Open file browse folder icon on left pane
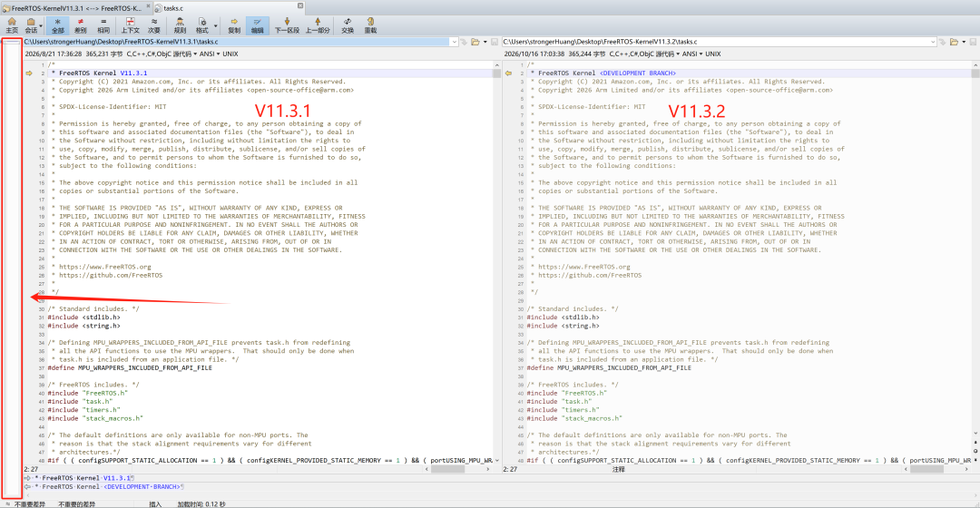 (475, 42)
